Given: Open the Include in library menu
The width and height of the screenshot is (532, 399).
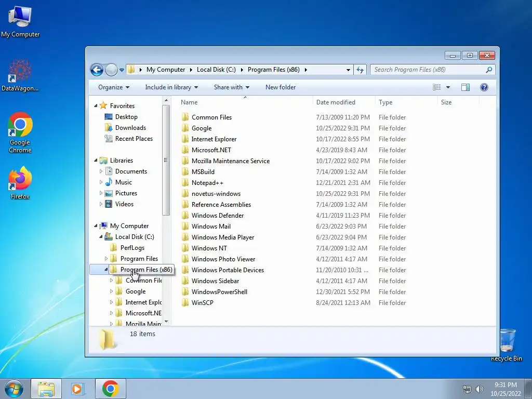Looking at the screenshot, I should [x=171, y=87].
